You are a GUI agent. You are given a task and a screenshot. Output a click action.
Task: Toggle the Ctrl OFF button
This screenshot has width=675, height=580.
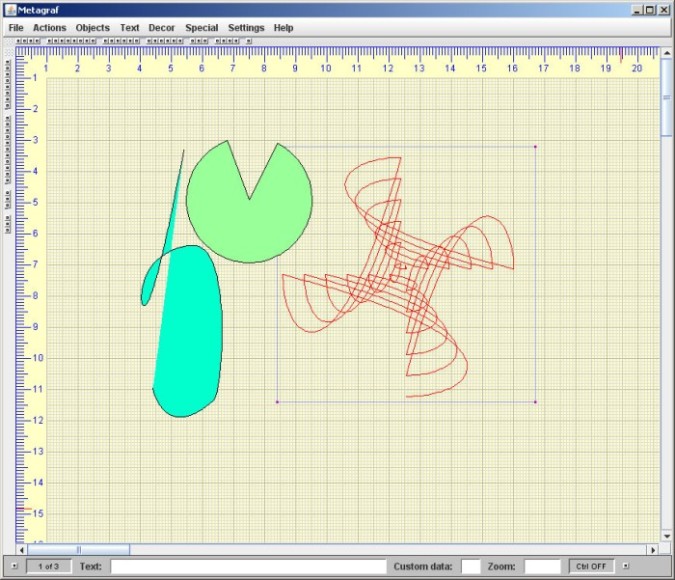[591, 566]
